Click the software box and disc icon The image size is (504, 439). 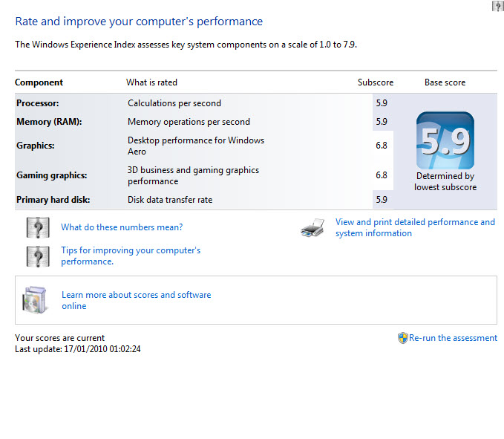[34, 300]
